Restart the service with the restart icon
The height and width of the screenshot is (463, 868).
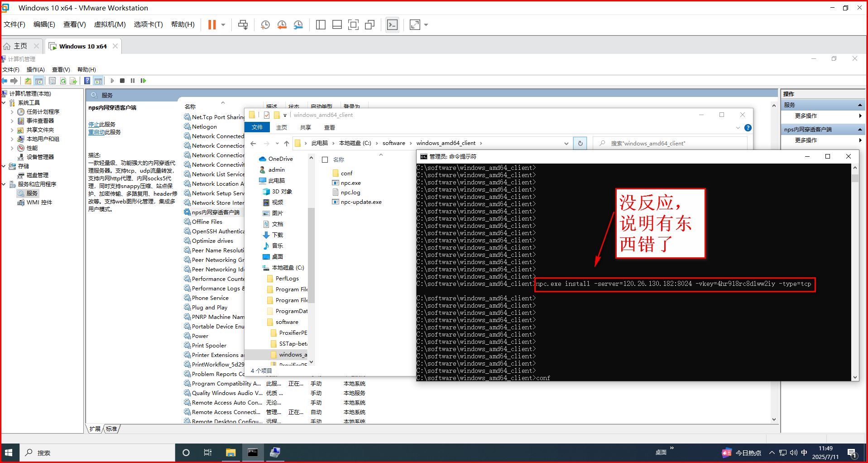143,81
